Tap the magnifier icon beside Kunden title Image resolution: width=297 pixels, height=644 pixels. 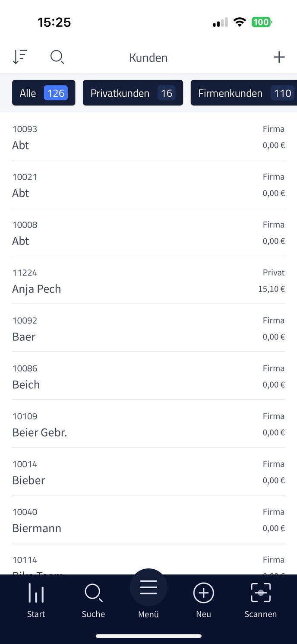click(x=57, y=57)
